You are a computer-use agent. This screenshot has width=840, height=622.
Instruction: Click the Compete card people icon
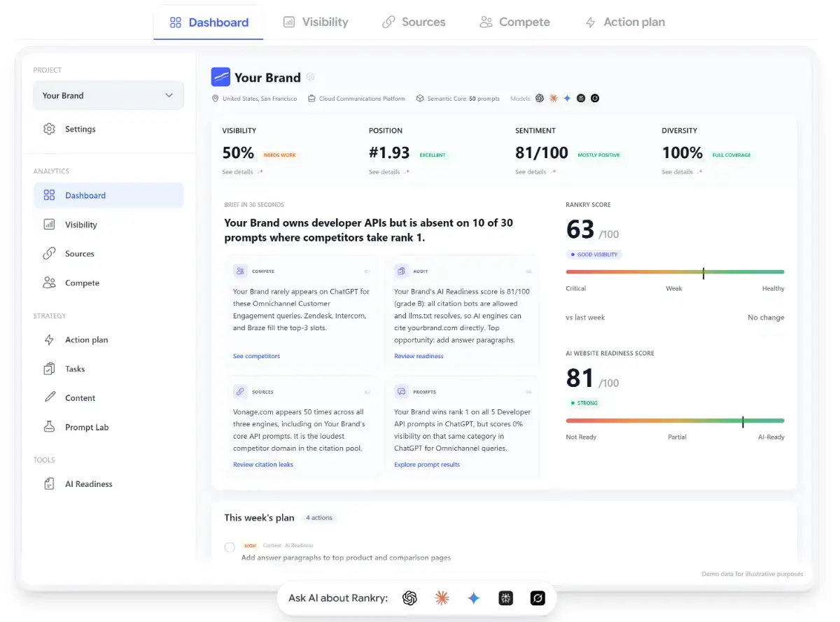pyautogui.click(x=241, y=271)
